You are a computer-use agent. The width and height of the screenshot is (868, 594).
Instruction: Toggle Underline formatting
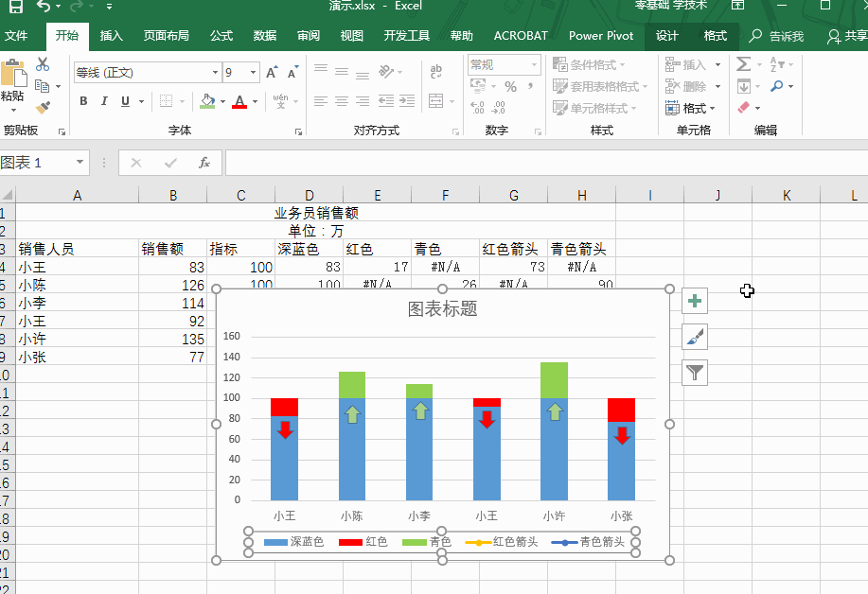coord(125,100)
